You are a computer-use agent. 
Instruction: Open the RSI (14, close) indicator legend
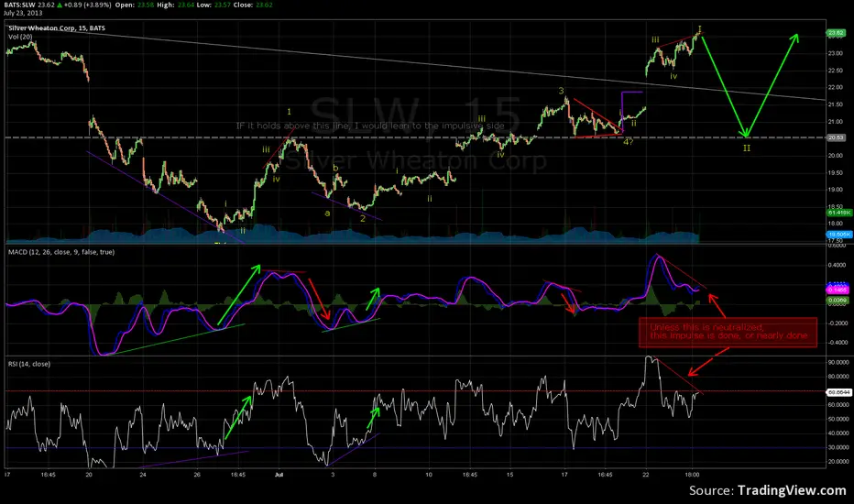29,364
